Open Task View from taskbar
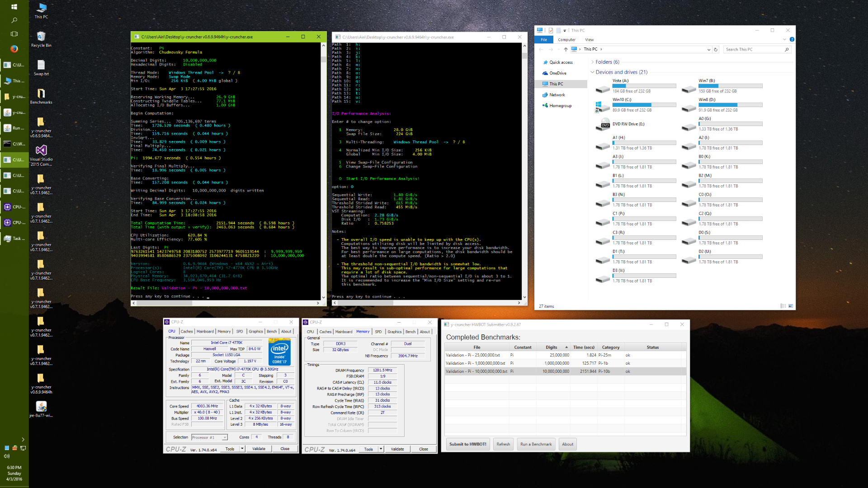 point(14,34)
